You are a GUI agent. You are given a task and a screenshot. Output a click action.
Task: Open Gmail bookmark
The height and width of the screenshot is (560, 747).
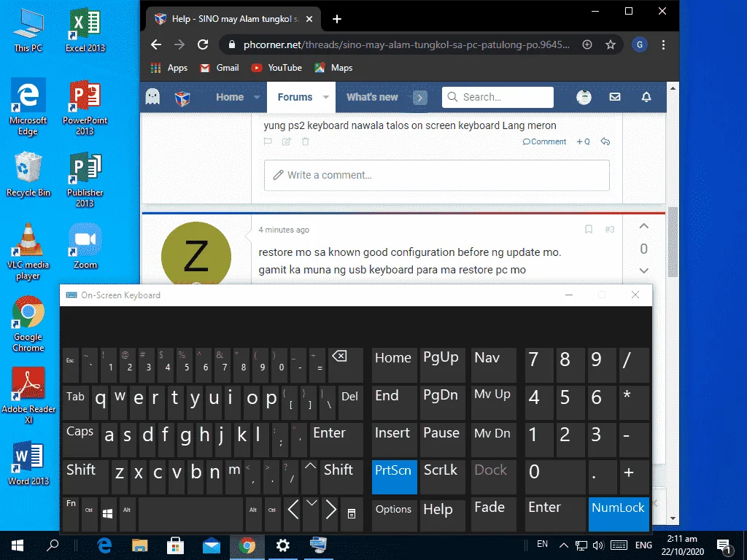pos(219,68)
